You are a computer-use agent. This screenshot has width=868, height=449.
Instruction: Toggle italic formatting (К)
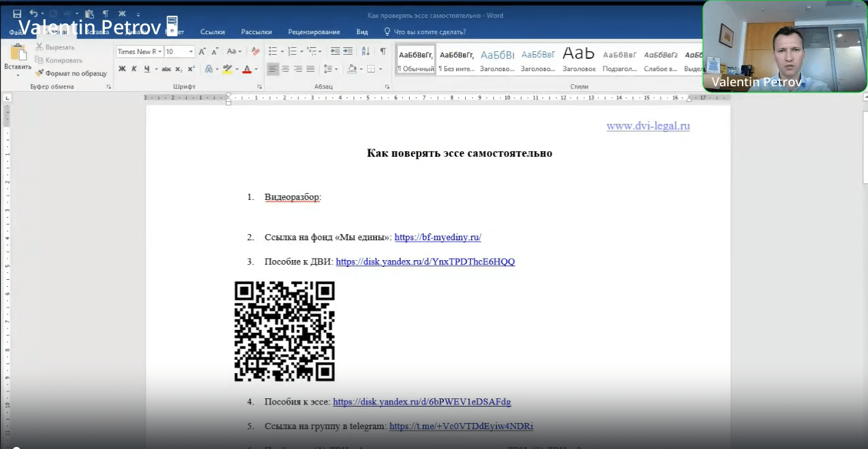point(134,69)
